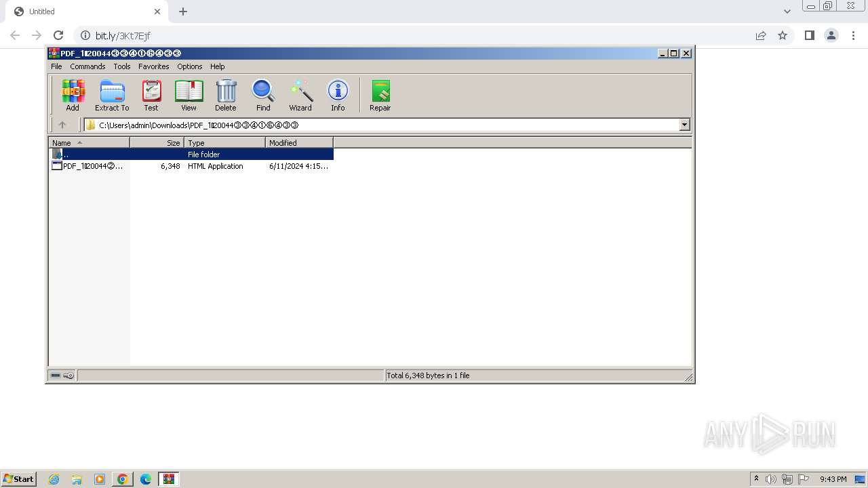Sort by Modified column header

tap(299, 143)
